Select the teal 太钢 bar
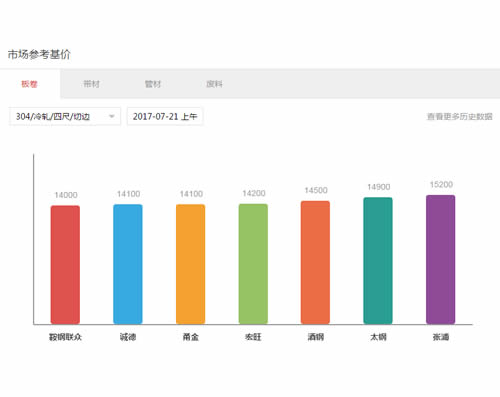 pyautogui.click(x=378, y=261)
